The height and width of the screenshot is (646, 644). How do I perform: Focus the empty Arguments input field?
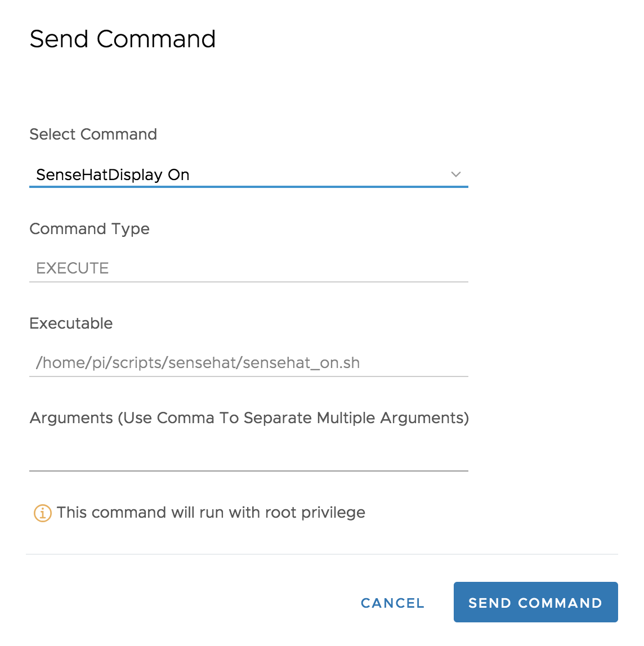[248, 457]
